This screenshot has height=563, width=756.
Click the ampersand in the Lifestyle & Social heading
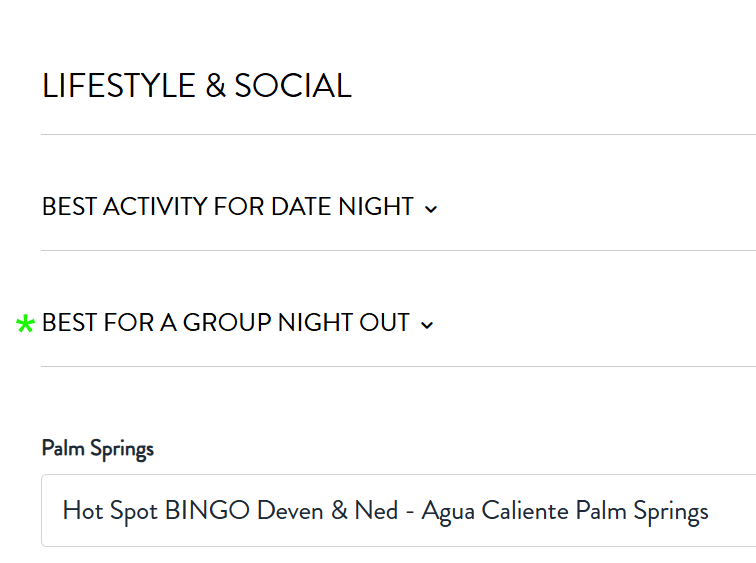coord(216,86)
